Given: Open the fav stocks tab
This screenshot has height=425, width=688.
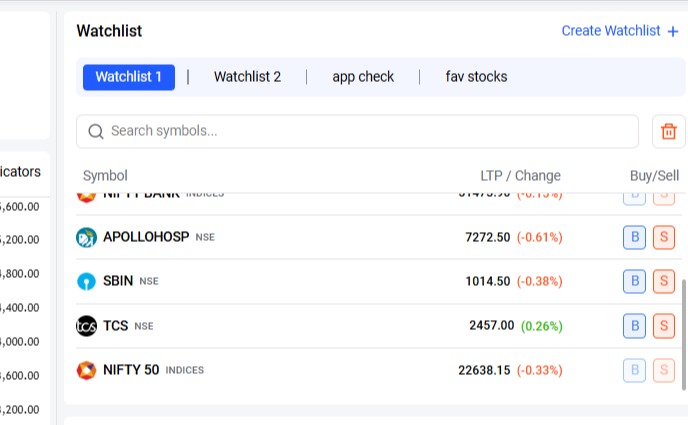Looking at the screenshot, I should pyautogui.click(x=477, y=77).
